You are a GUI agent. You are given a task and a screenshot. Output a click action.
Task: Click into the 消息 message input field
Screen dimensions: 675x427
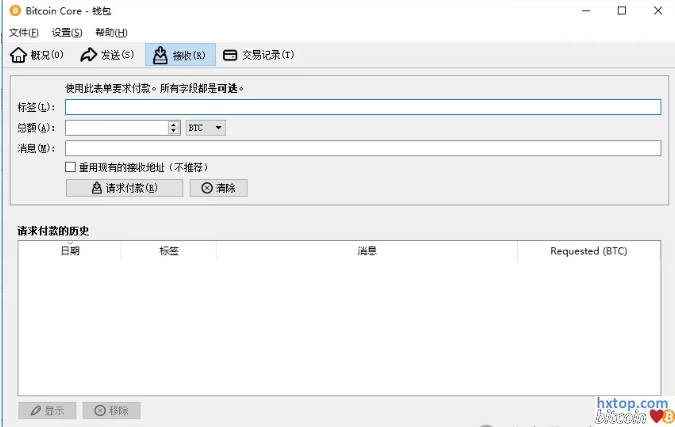362,148
